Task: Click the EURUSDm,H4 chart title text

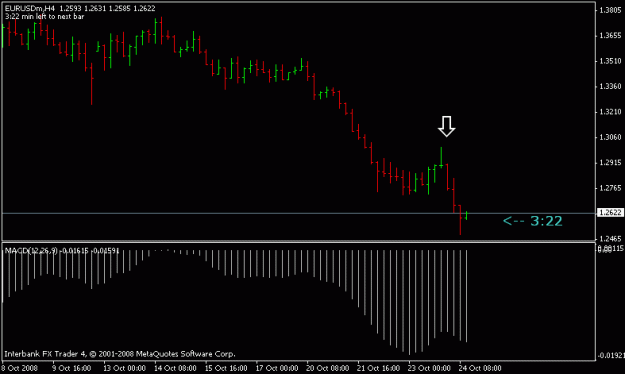Action: coord(30,8)
